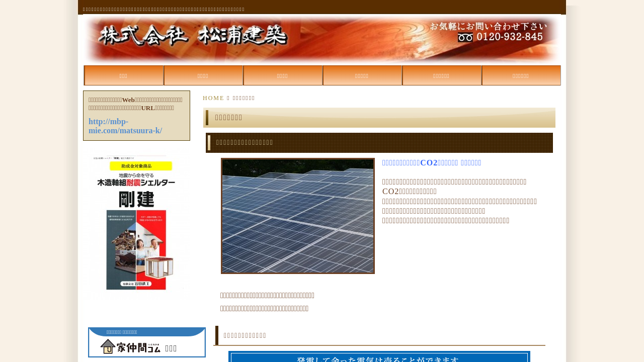Click the blue electricity selling banner

coord(379,357)
